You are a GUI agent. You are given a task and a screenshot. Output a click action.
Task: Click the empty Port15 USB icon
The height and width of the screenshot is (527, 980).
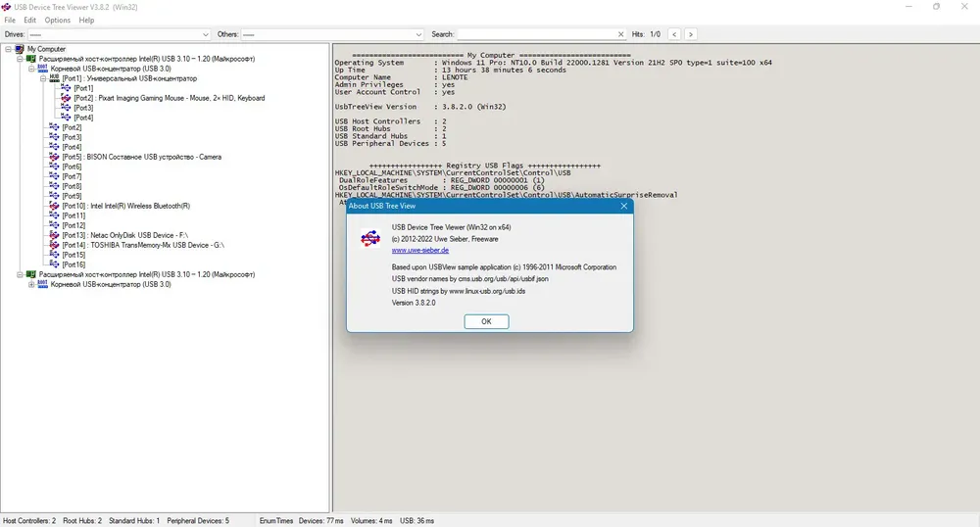pyautogui.click(x=54, y=255)
